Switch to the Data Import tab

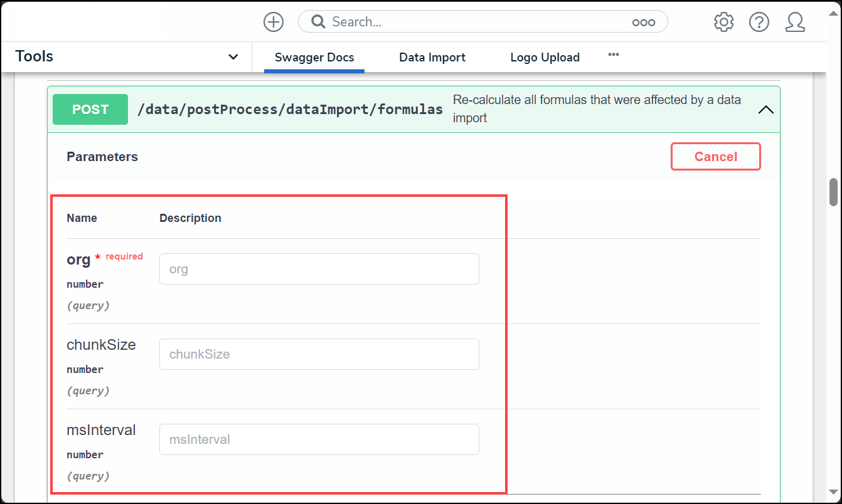click(x=432, y=58)
